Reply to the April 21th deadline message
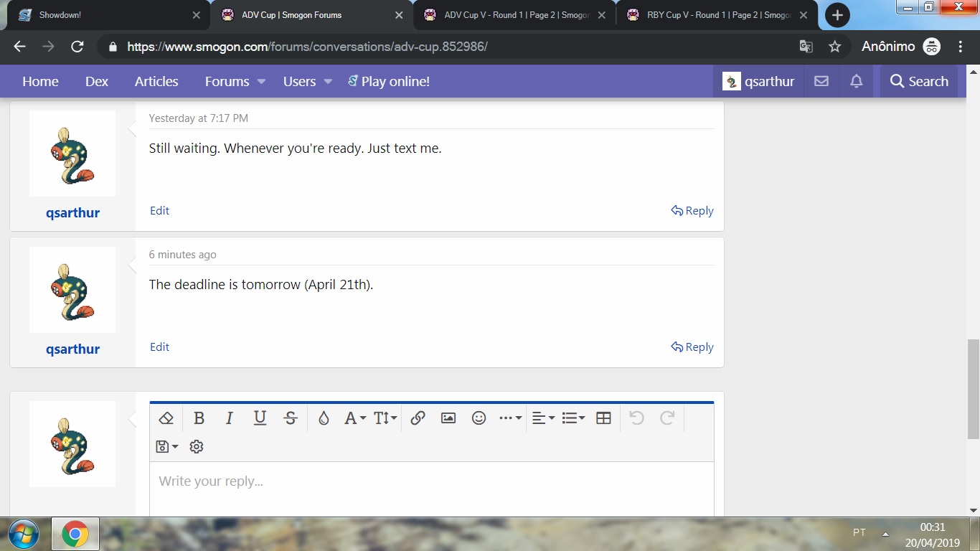This screenshot has width=980, height=551. click(x=692, y=347)
